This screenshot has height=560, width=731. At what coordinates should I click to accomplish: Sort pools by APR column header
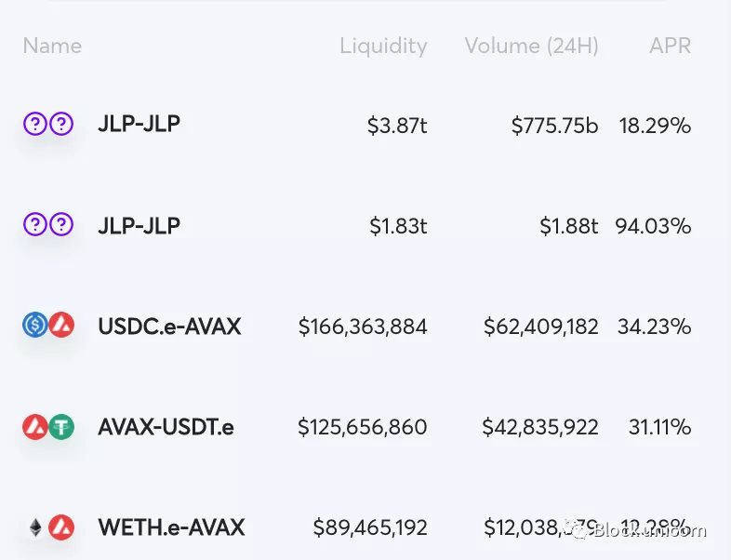pos(670,46)
